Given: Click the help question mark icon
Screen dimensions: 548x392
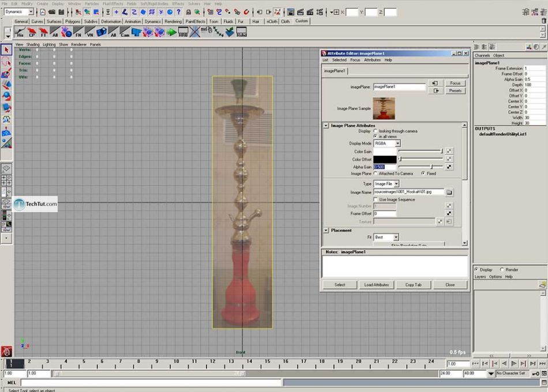Looking at the screenshot, I should point(179,12).
